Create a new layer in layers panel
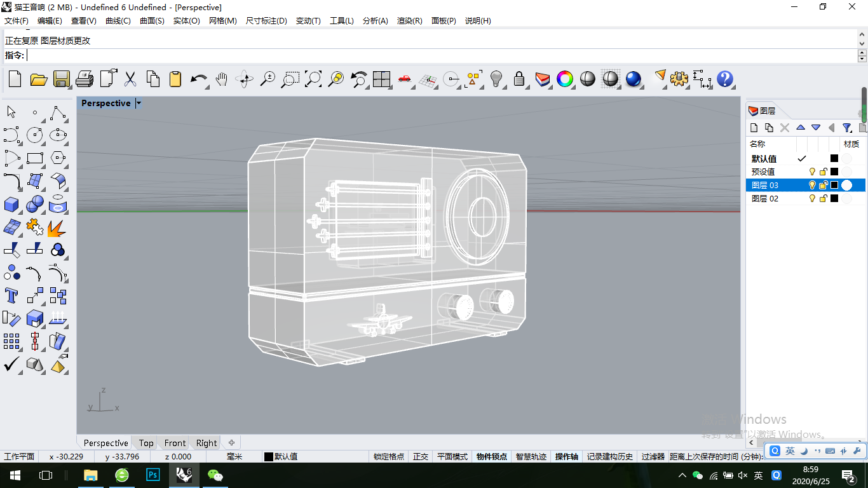This screenshot has height=488, width=868. tap(754, 128)
